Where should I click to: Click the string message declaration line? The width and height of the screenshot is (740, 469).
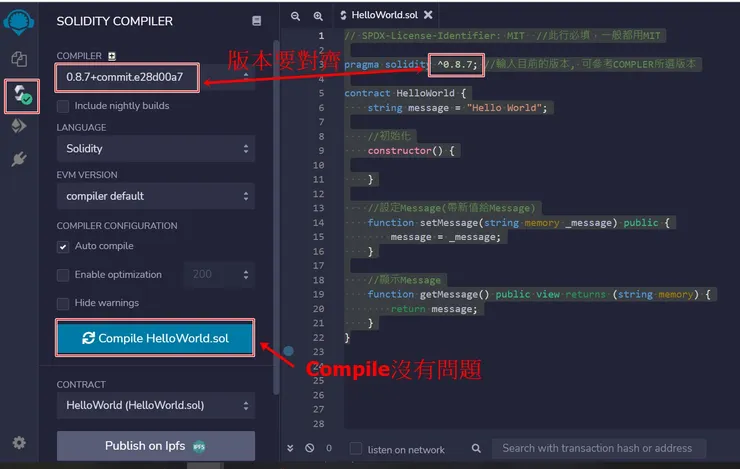pos(457,108)
